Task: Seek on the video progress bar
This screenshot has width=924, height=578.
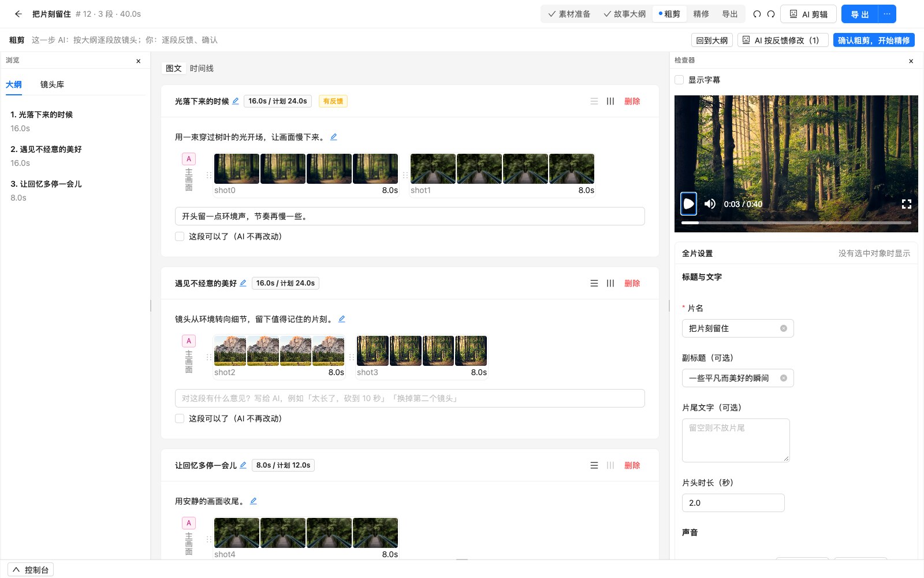Action: point(796,223)
